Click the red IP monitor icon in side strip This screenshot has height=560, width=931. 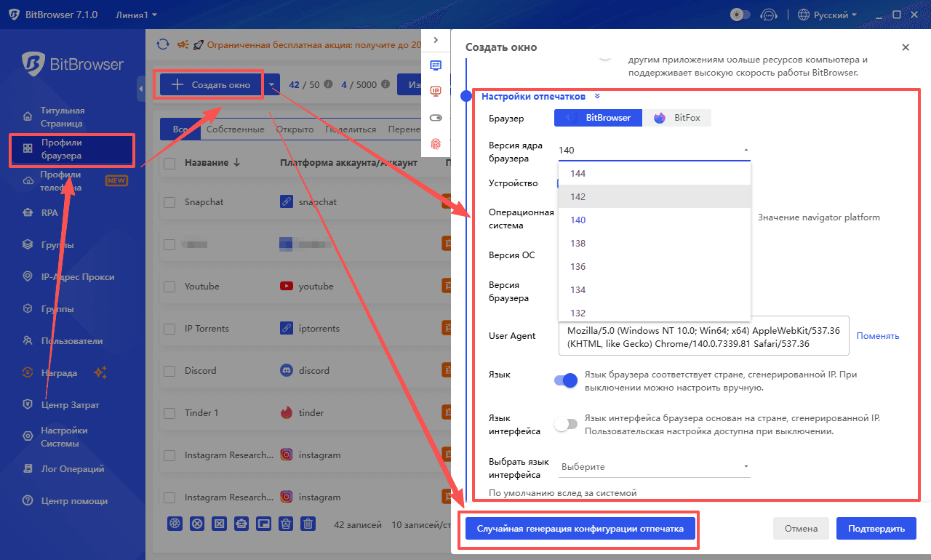[436, 92]
